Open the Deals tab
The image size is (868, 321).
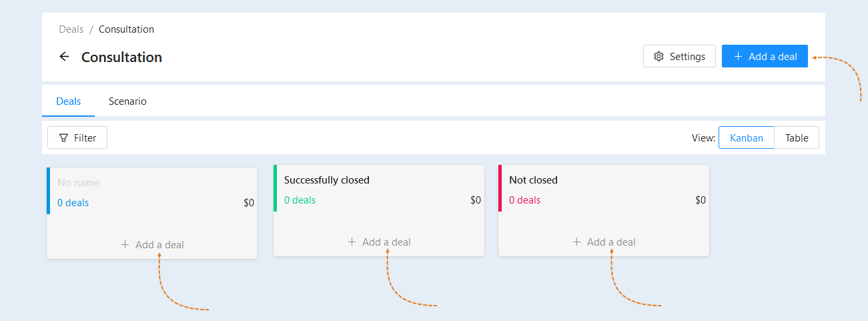tap(68, 101)
